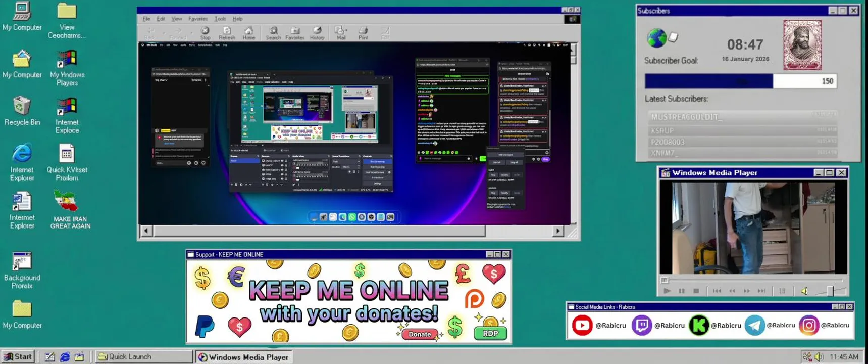This screenshot has width=868, height=364.
Task: Open the Favorites toolbar folder button
Action: (295, 33)
